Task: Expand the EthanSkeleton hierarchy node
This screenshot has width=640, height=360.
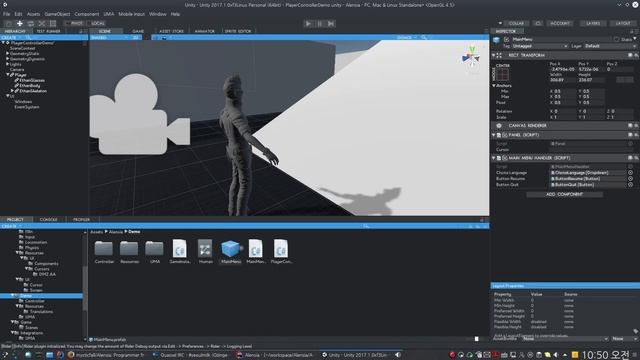Action: click(x=12, y=91)
